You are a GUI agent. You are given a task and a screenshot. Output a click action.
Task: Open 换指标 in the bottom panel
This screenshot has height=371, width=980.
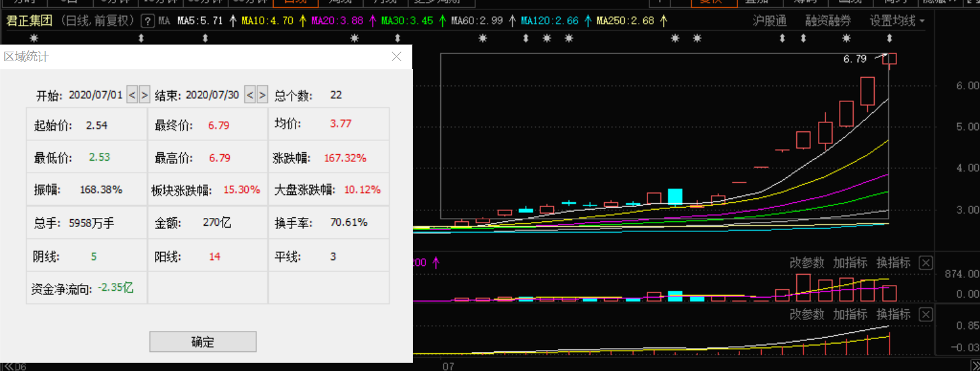[893, 314]
